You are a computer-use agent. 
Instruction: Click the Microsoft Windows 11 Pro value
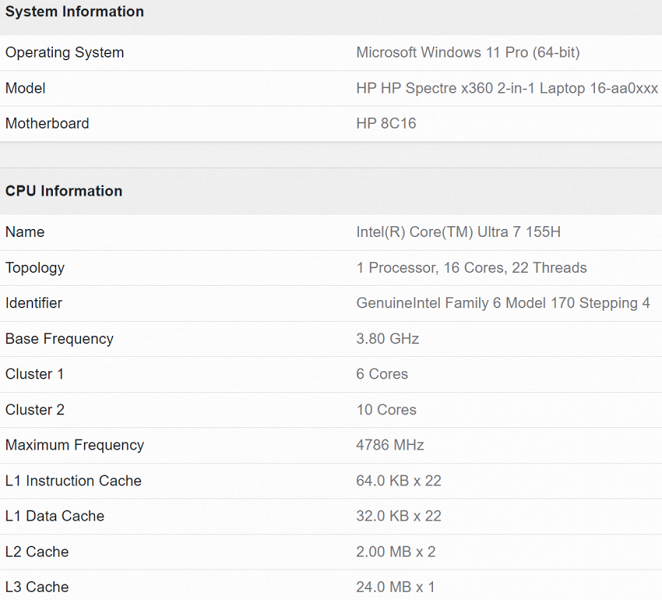pyautogui.click(x=468, y=53)
